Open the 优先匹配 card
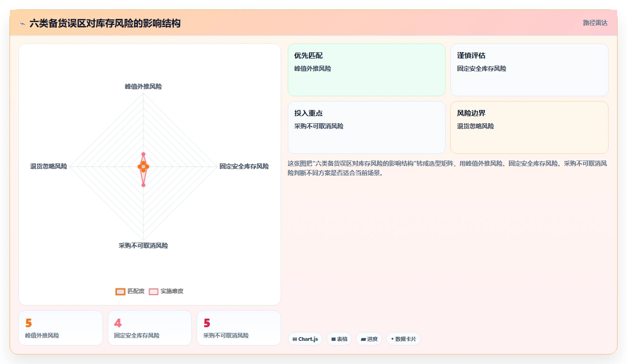Viewport: 627px width, 364px height. click(x=367, y=70)
